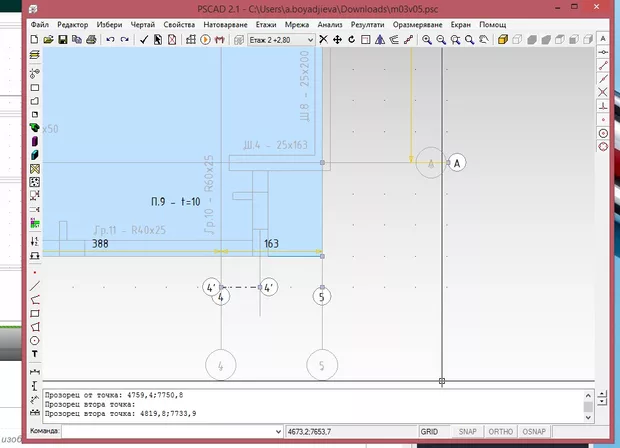Screen dimensions: 620x448
Task: Expand the Команда command input dropdown arrow
Action: click(x=277, y=431)
